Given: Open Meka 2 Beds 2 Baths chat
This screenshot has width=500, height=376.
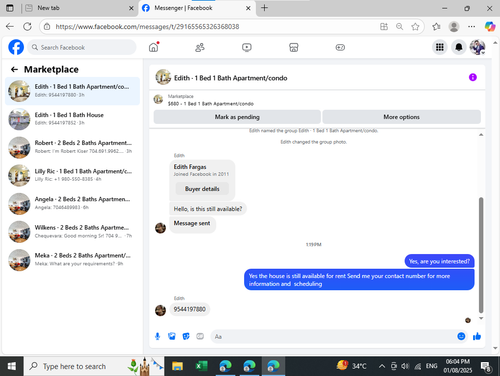Looking at the screenshot, I should tap(73, 260).
